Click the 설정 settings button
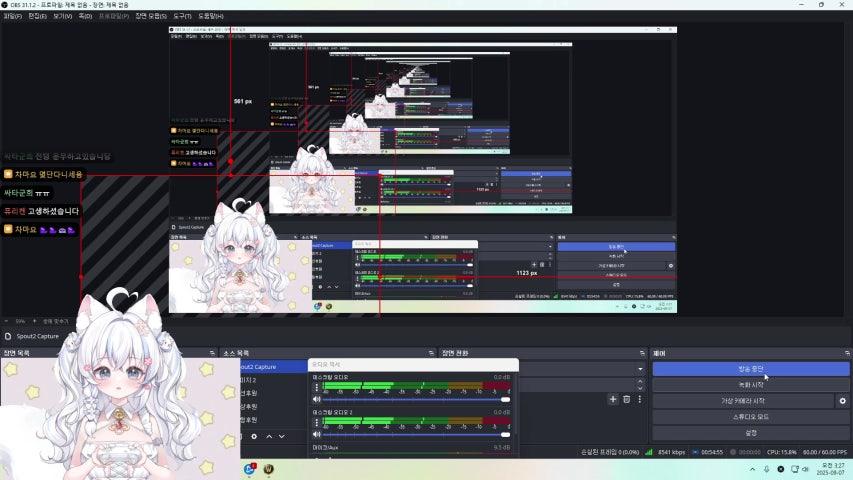The height and width of the screenshot is (480, 853). pos(750,433)
